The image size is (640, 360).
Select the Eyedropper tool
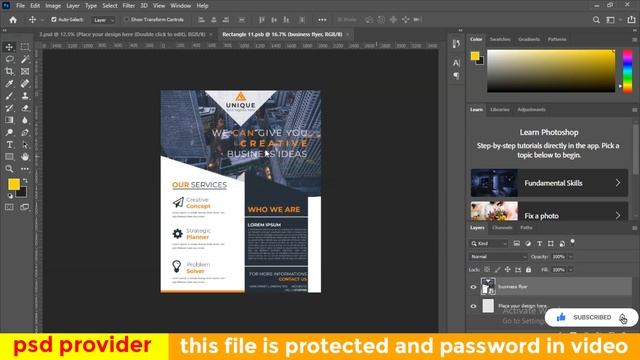[9, 84]
